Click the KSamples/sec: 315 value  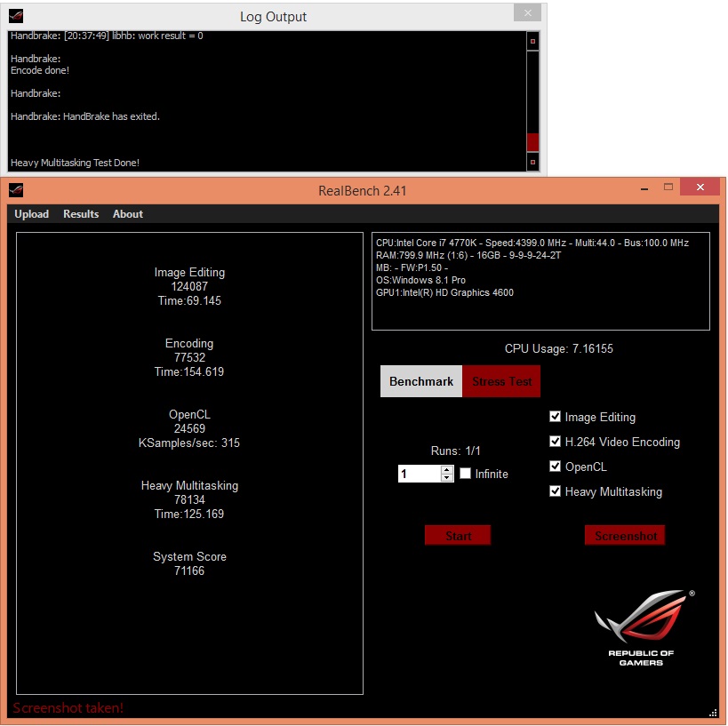pos(189,443)
